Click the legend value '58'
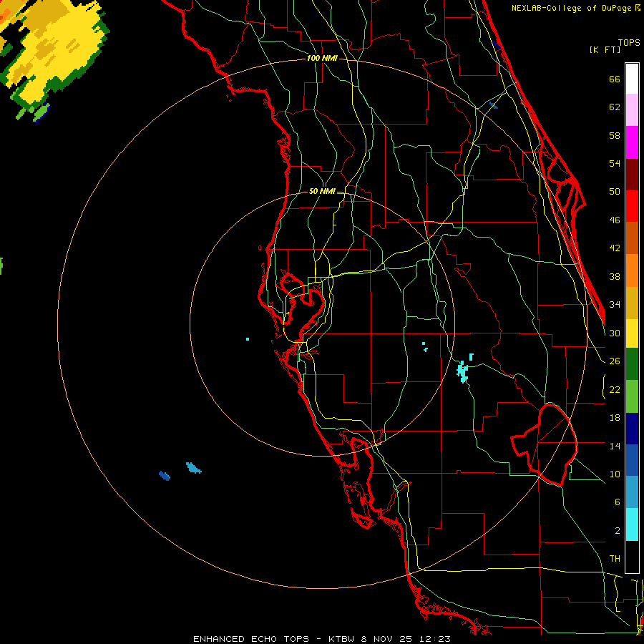 click(x=615, y=135)
